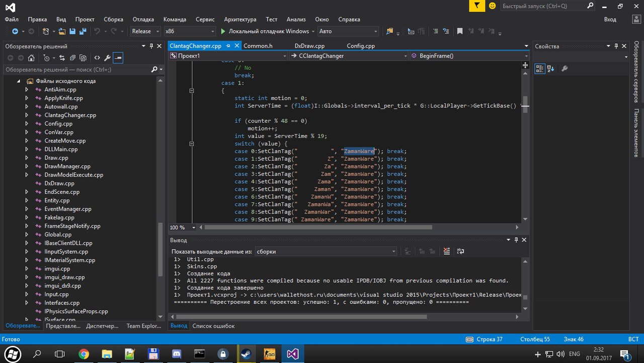The height and width of the screenshot is (363, 644).
Task: Open the CClantagChanger class dropdown
Action: click(x=349, y=56)
